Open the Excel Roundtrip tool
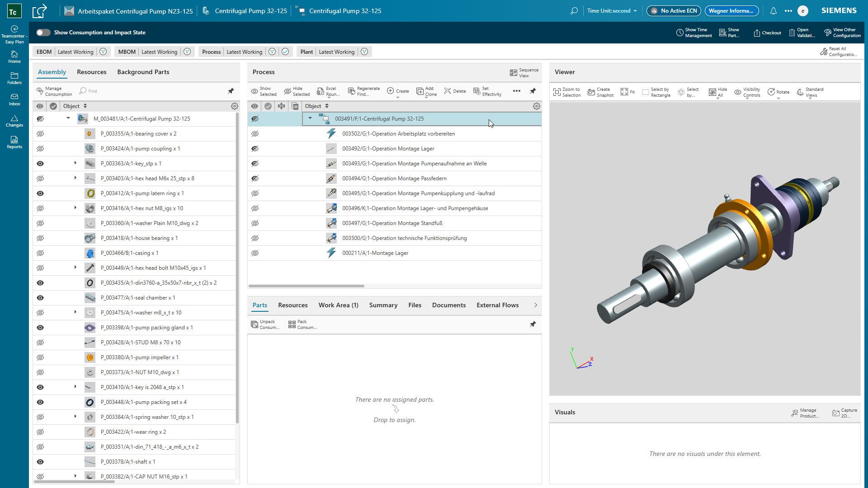 321,91
